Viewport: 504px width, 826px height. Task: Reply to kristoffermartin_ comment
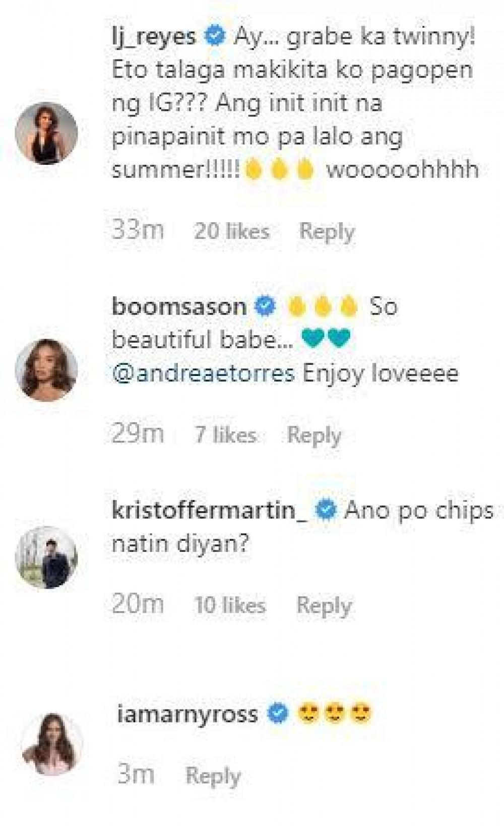click(x=324, y=605)
